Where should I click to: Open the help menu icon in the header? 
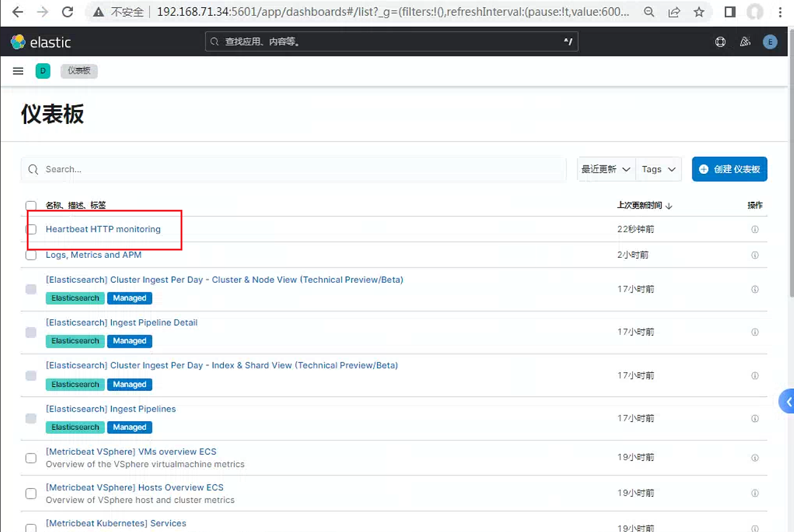(720, 42)
